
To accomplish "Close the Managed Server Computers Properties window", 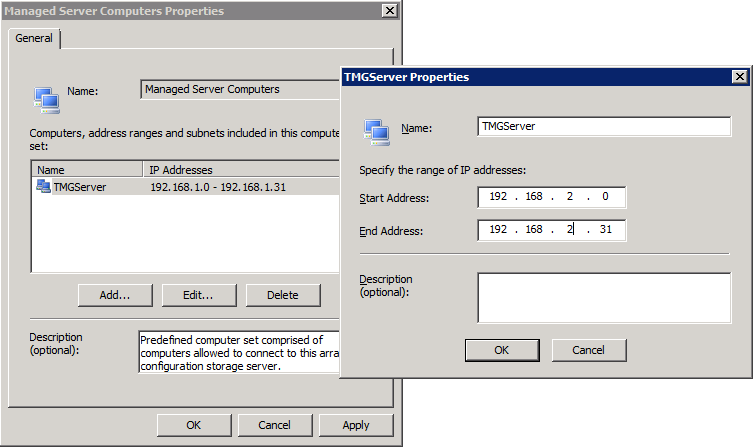I will pyautogui.click(x=389, y=10).
